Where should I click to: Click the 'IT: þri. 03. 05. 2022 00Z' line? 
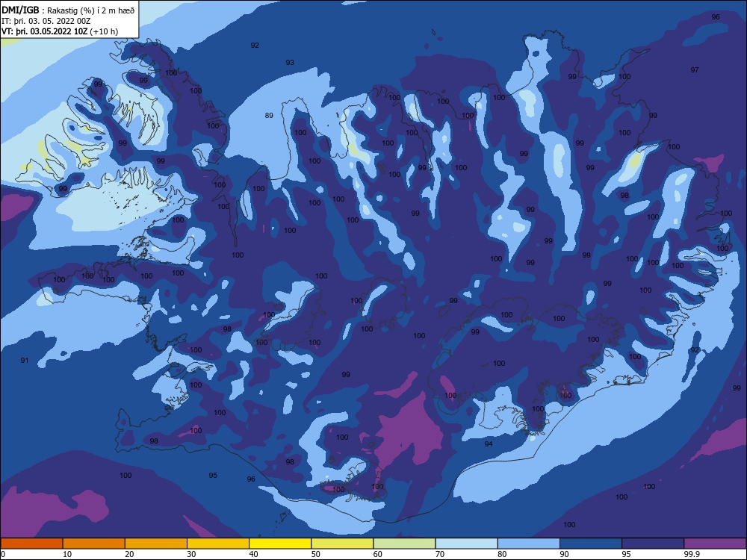pos(46,21)
